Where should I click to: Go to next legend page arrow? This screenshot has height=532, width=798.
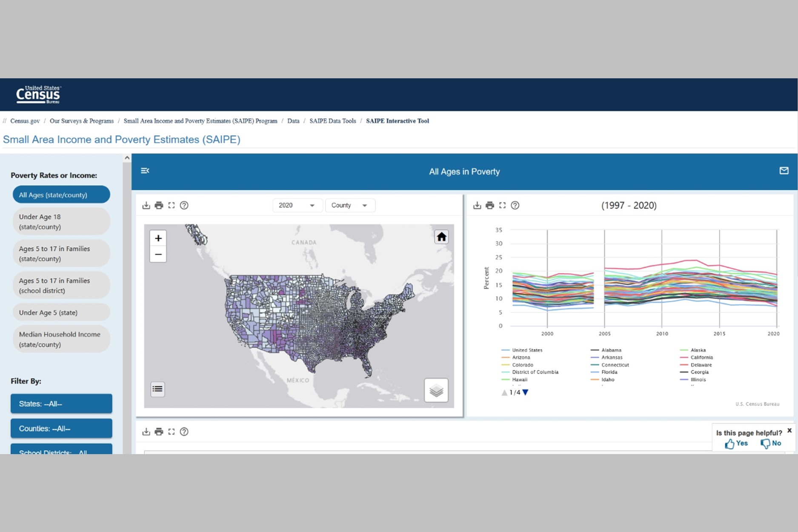(526, 392)
